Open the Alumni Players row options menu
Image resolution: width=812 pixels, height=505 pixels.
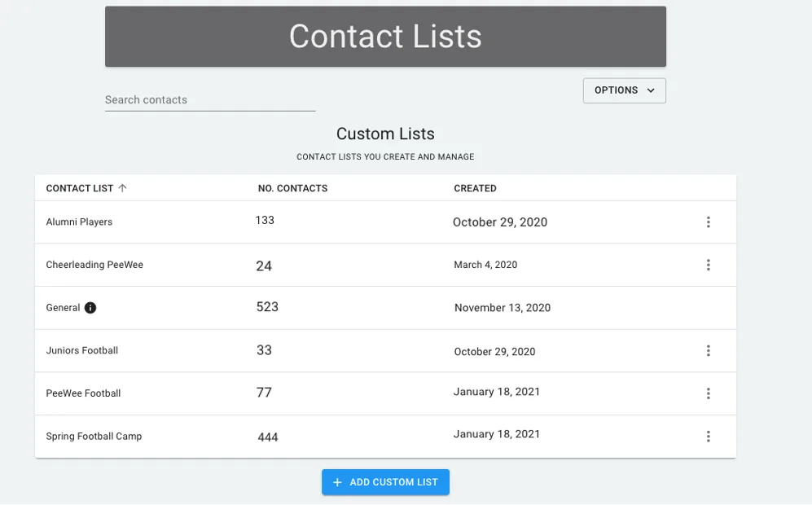(x=708, y=222)
